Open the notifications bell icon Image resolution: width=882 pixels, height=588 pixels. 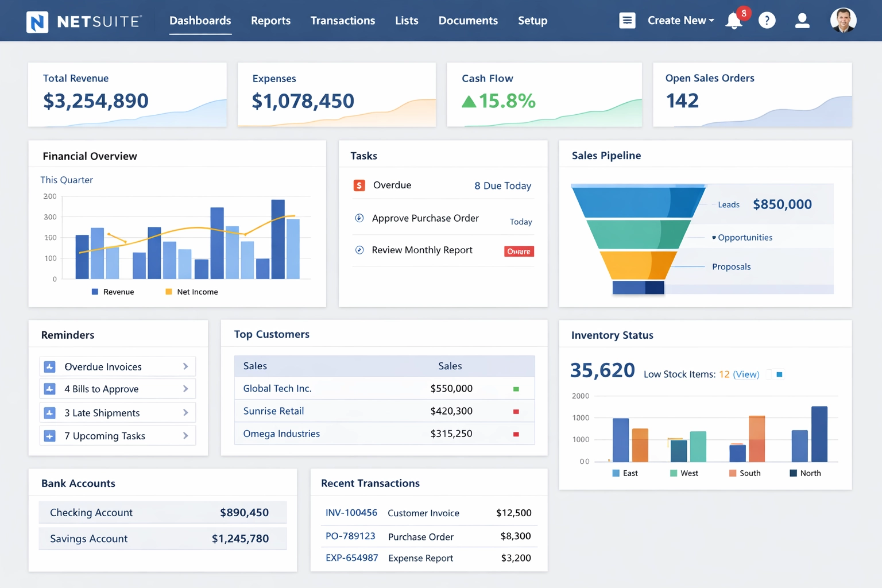733,21
